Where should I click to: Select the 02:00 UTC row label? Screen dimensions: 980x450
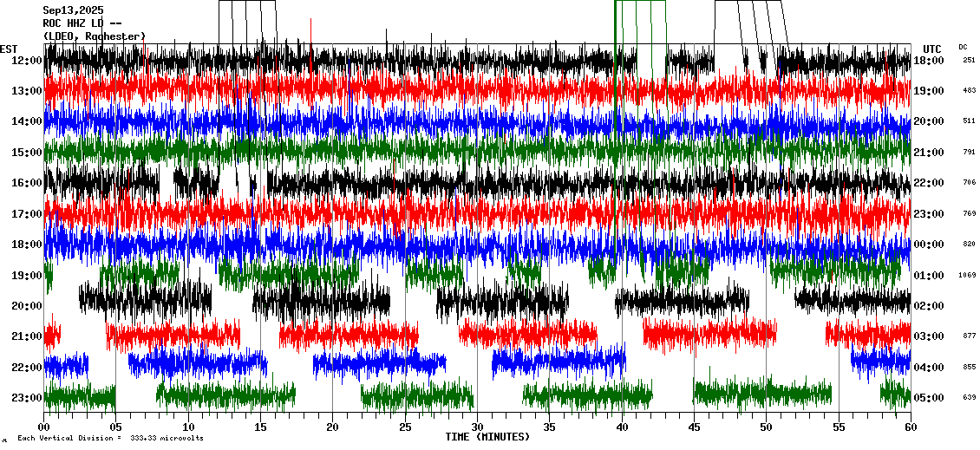[929, 306]
